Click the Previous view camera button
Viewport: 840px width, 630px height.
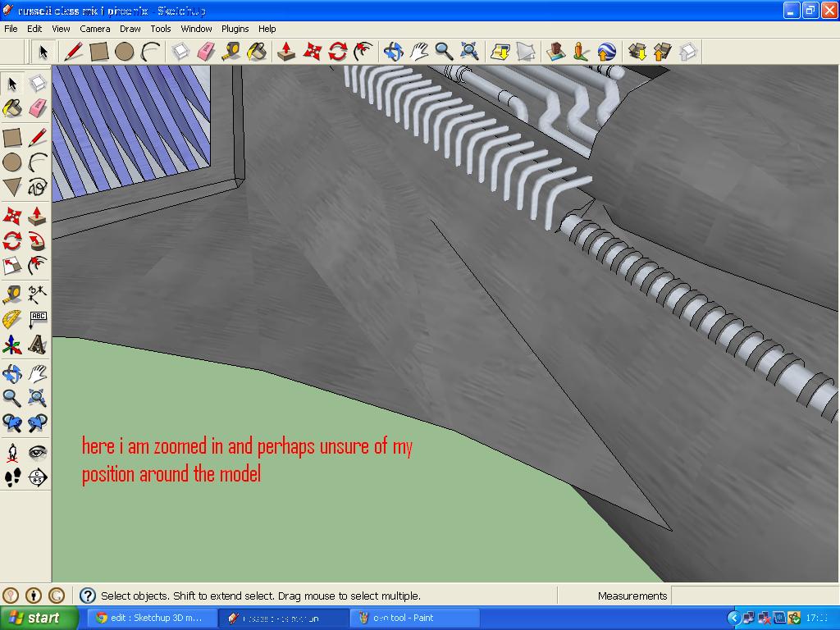[x=11, y=422]
